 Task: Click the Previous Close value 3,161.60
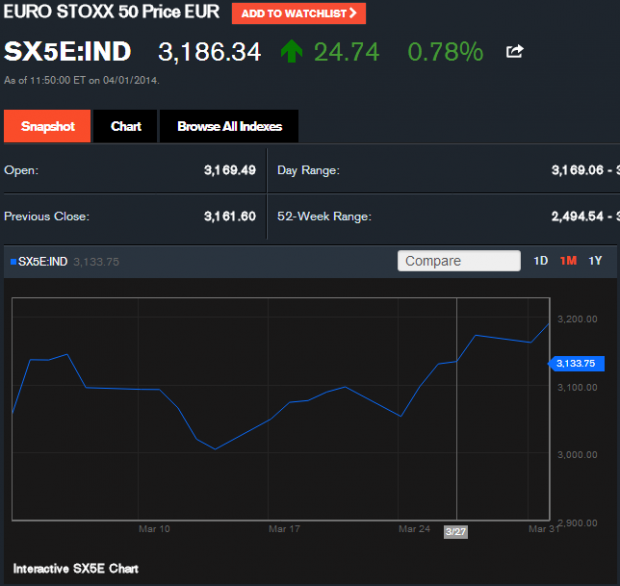pyautogui.click(x=229, y=216)
